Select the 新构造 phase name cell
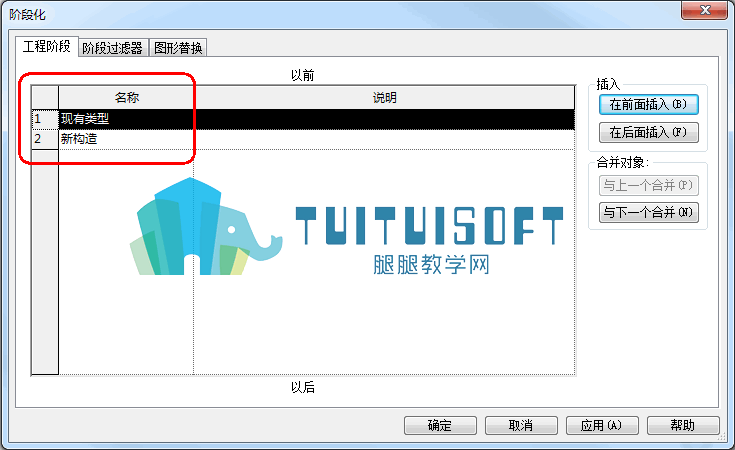Screen dimensions: 735x450 pos(126,139)
